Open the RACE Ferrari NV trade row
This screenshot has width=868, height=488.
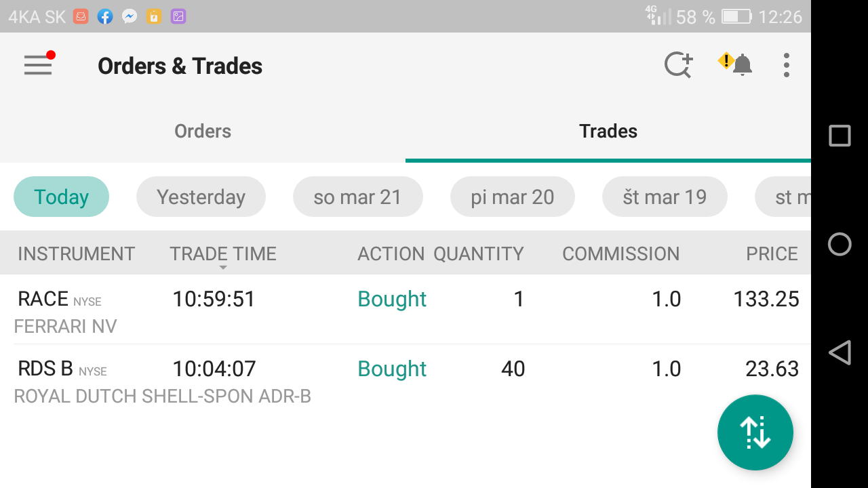[x=406, y=309]
